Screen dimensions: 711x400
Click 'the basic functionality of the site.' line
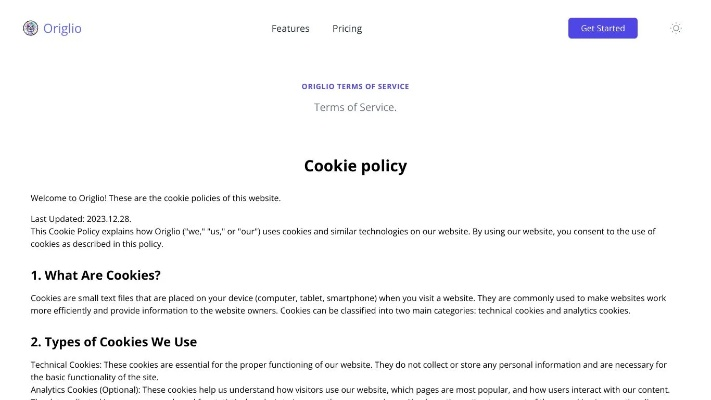[x=95, y=377]
